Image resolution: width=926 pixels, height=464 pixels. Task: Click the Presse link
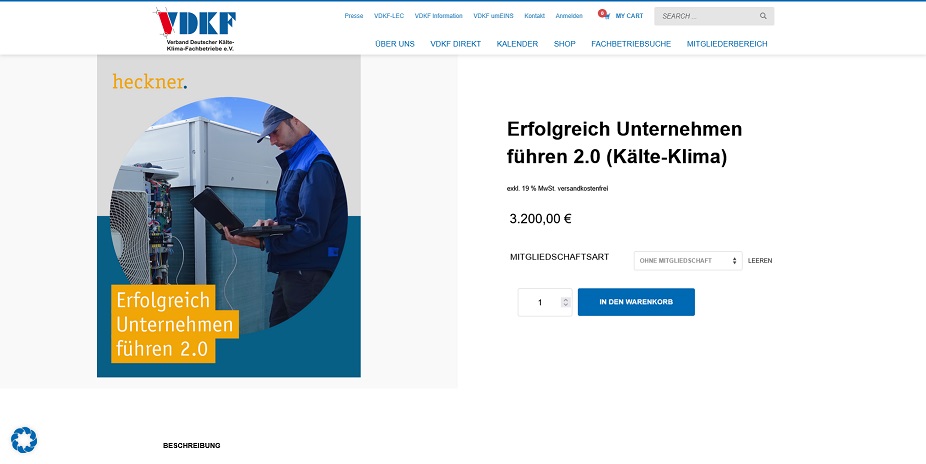pyautogui.click(x=354, y=16)
